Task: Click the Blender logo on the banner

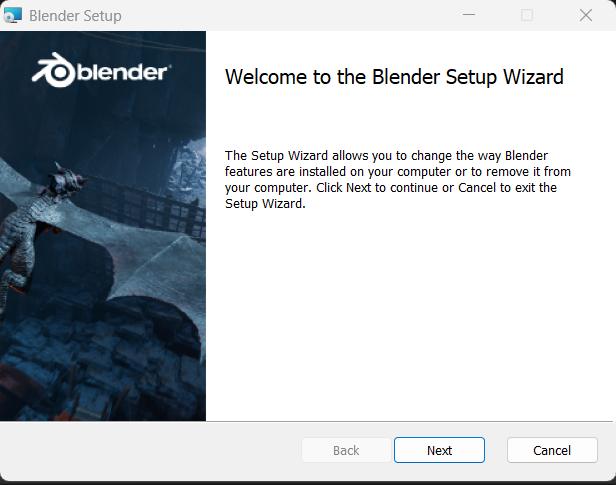Action: [x=101, y=70]
